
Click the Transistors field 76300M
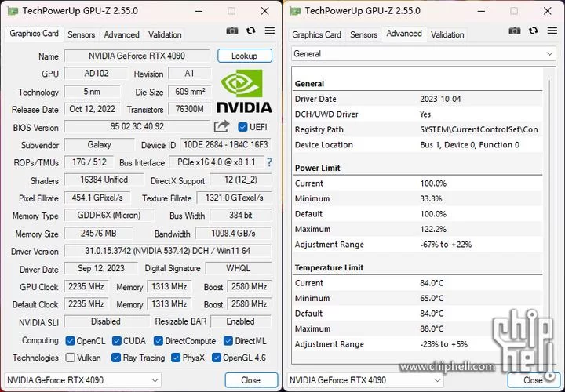(x=190, y=109)
